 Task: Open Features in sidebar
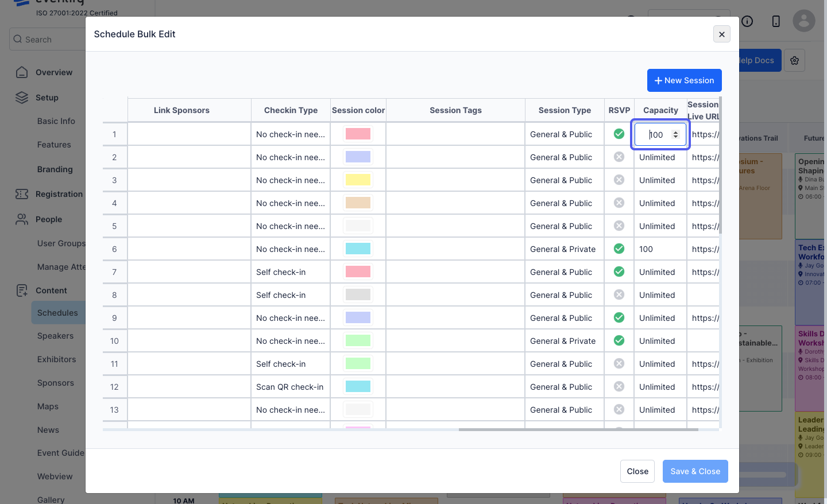[x=54, y=145]
